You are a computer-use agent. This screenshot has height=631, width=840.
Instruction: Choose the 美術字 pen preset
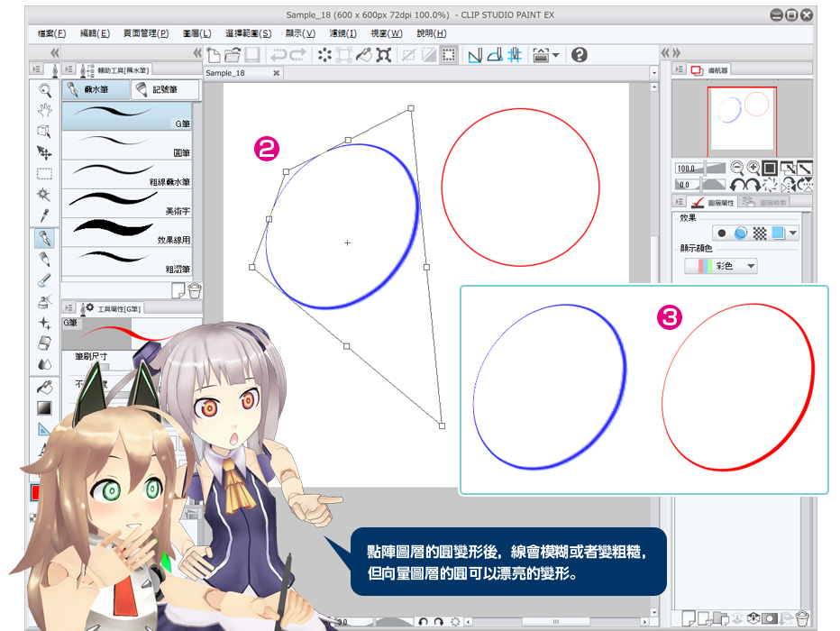coord(127,203)
